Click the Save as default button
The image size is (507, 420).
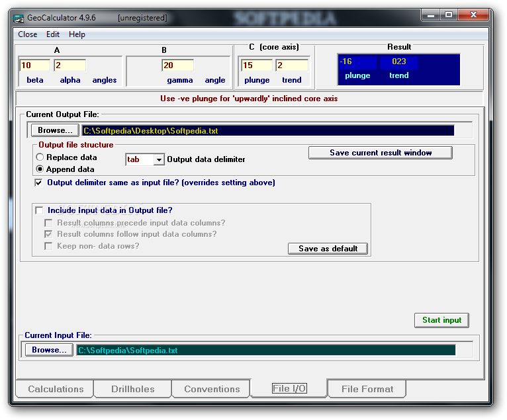point(328,249)
